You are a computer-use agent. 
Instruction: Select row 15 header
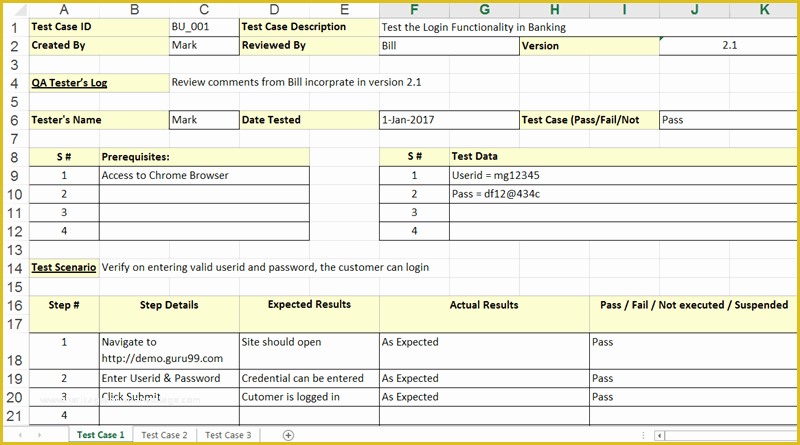point(15,287)
